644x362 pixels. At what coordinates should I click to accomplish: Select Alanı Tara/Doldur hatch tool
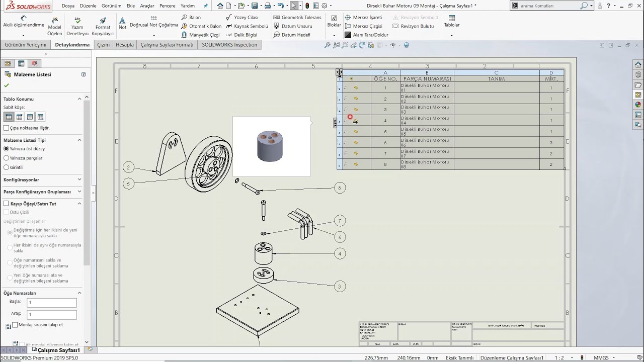[x=367, y=35]
